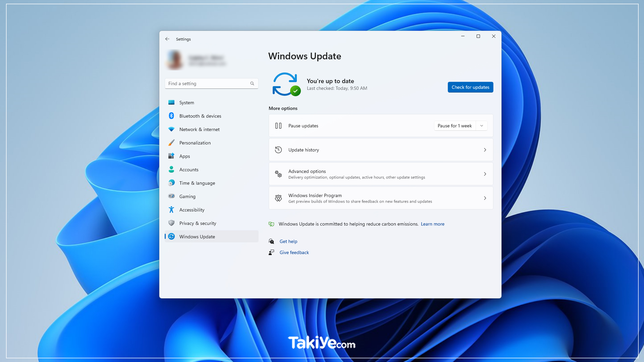Image resolution: width=644 pixels, height=362 pixels.
Task: Click the Accessibility settings icon
Action: click(172, 209)
